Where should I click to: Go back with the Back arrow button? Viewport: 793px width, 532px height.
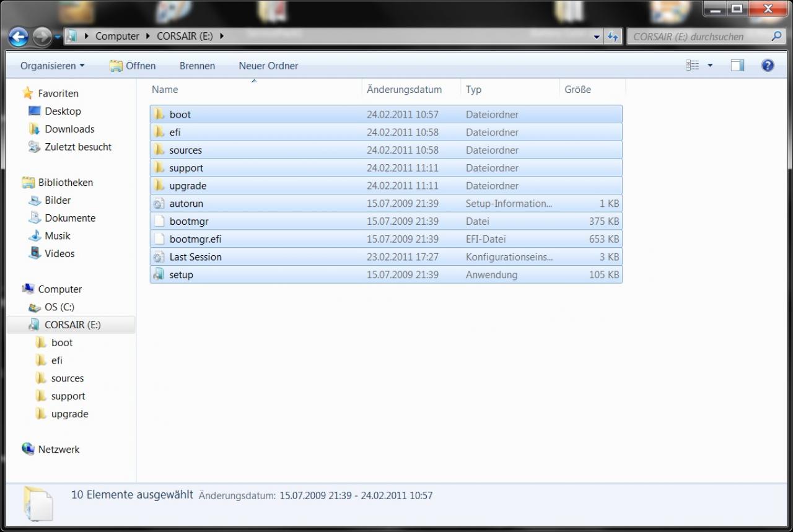pos(19,37)
